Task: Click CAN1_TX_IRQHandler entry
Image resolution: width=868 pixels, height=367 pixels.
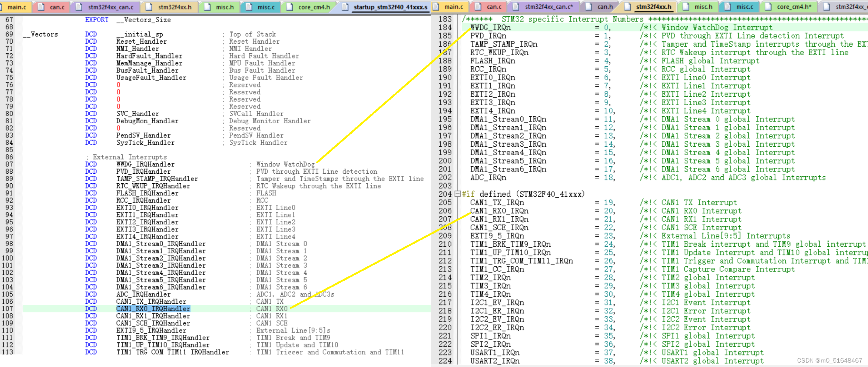Action: (151, 301)
